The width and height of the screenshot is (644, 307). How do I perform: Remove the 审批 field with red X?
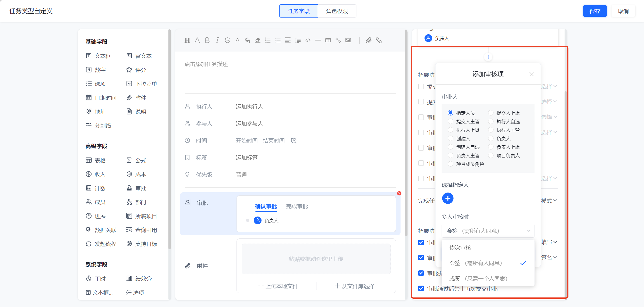tap(399, 193)
